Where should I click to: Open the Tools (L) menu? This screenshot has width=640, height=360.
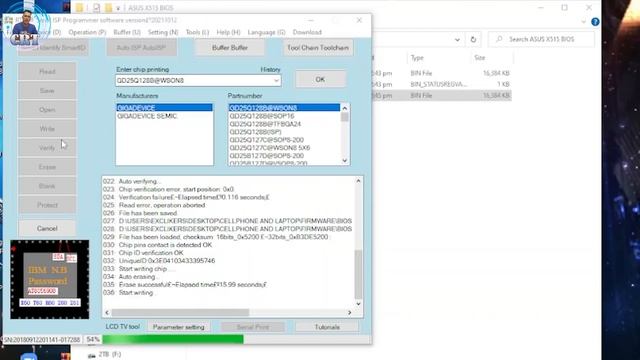197,32
